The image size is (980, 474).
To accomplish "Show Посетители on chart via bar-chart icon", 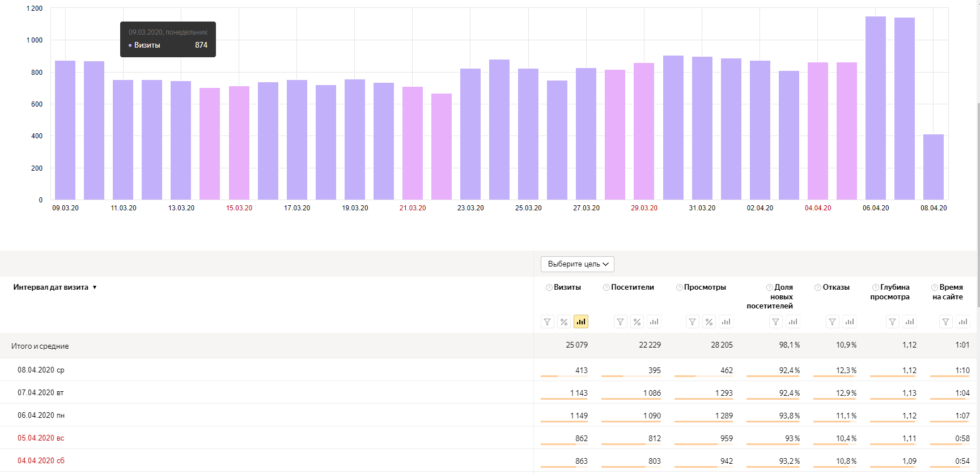I will point(654,322).
